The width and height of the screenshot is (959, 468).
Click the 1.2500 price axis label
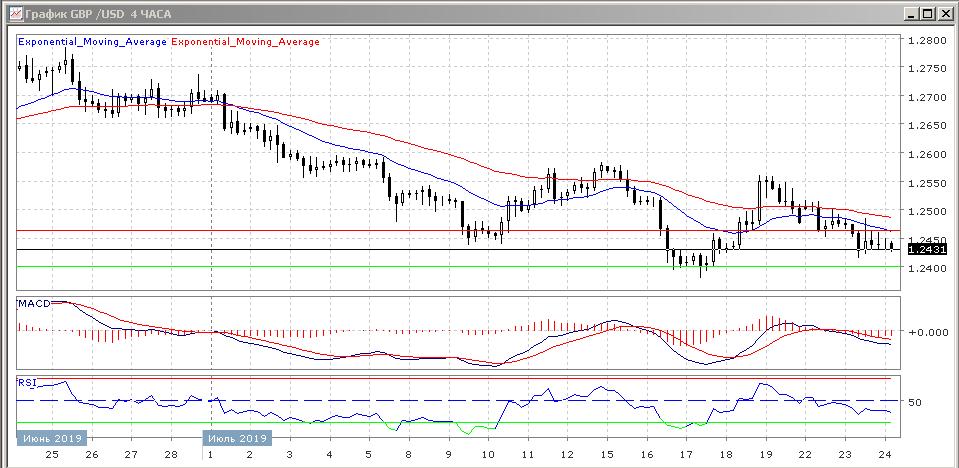928,211
